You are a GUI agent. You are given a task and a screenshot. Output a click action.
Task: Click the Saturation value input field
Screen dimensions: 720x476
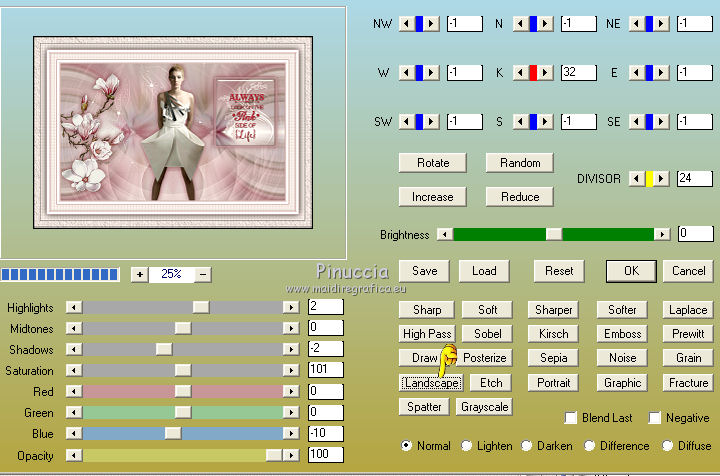[326, 370]
